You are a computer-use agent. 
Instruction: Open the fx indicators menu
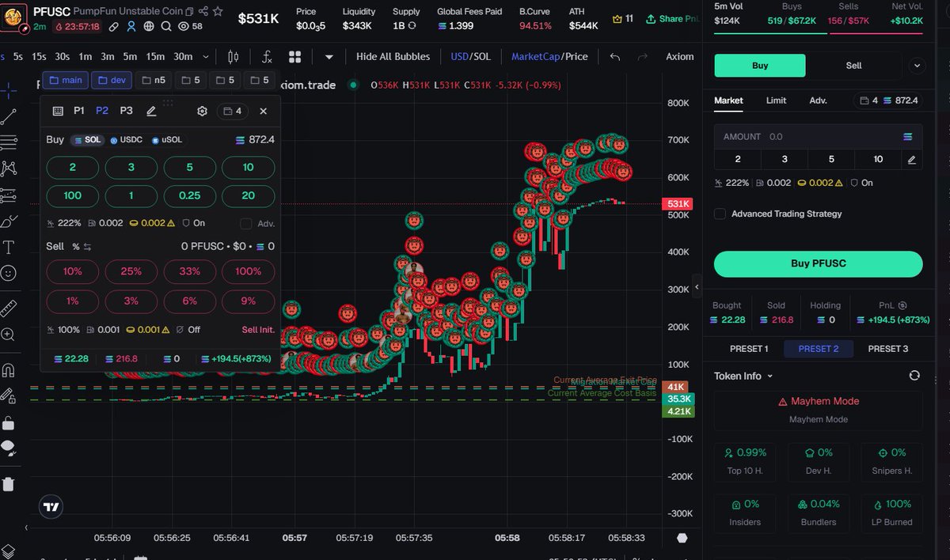tap(267, 57)
